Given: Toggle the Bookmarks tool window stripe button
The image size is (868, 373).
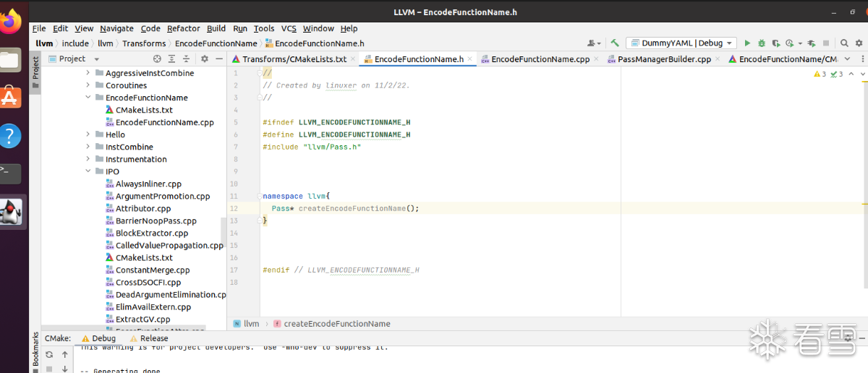Looking at the screenshot, I should 35,351.
